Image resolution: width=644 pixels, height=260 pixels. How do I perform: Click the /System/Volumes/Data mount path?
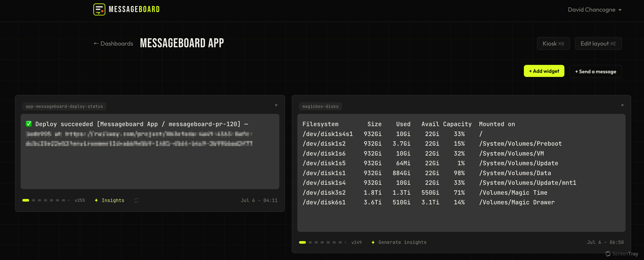pyautogui.click(x=515, y=173)
